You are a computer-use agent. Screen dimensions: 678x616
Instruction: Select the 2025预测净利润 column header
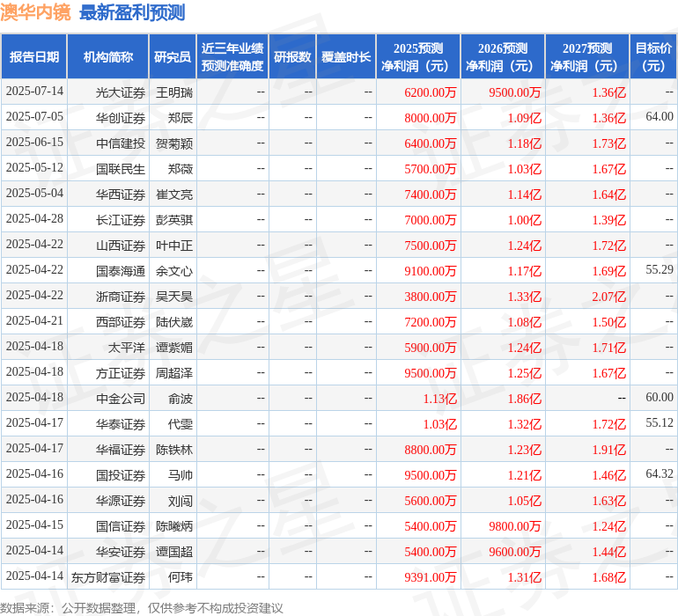[x=418, y=56]
